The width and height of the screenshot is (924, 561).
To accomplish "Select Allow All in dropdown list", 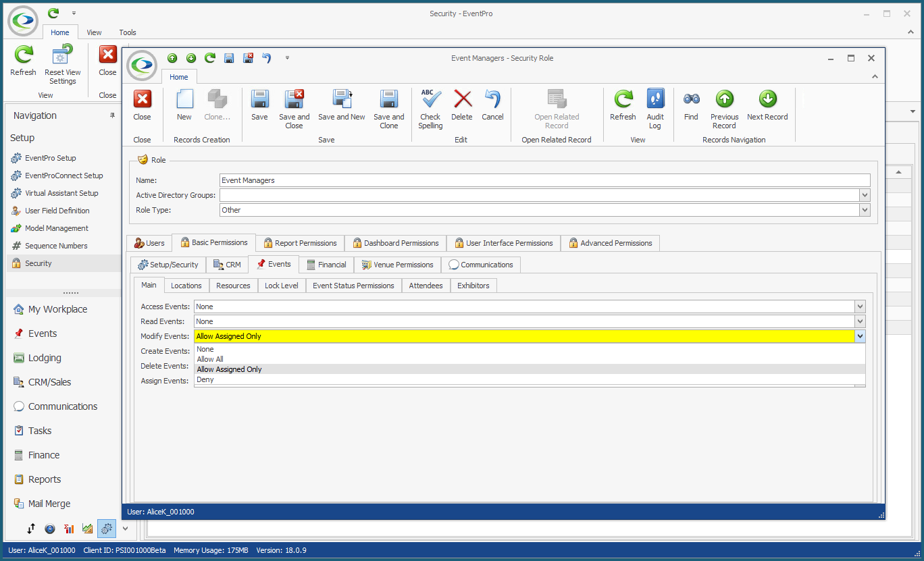I will click(x=530, y=359).
